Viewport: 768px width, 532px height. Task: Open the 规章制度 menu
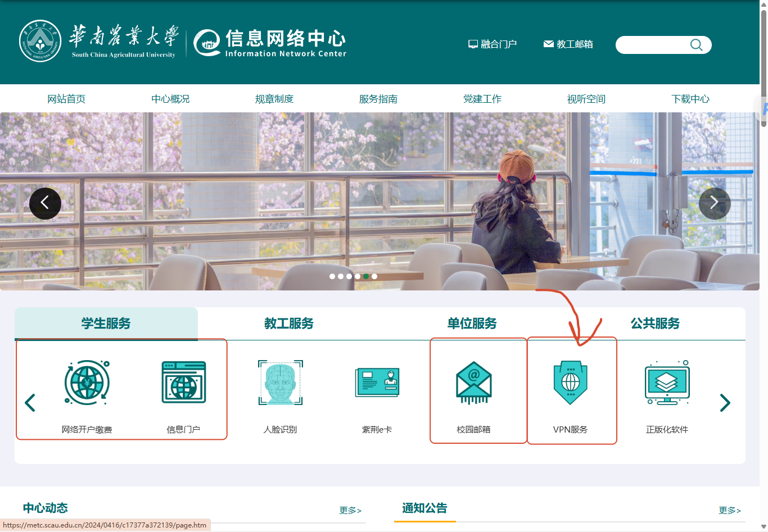[274, 99]
